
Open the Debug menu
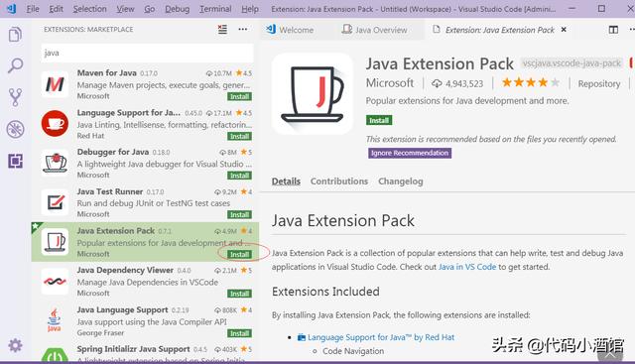(x=177, y=9)
